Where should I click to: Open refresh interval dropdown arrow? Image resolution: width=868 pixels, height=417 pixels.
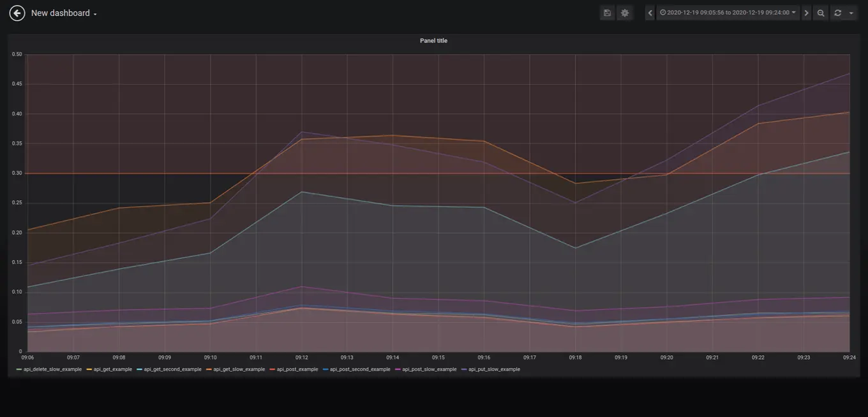point(851,13)
